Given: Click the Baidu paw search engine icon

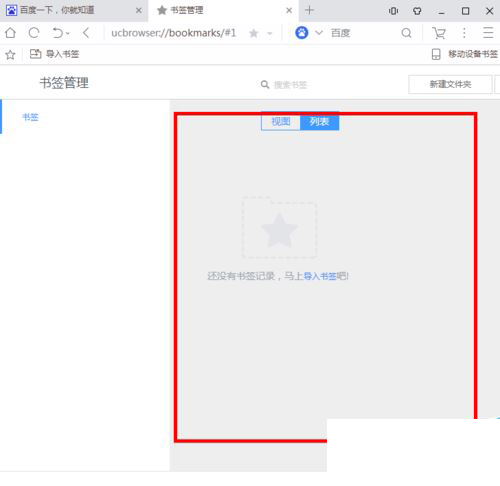Looking at the screenshot, I should point(302,33).
